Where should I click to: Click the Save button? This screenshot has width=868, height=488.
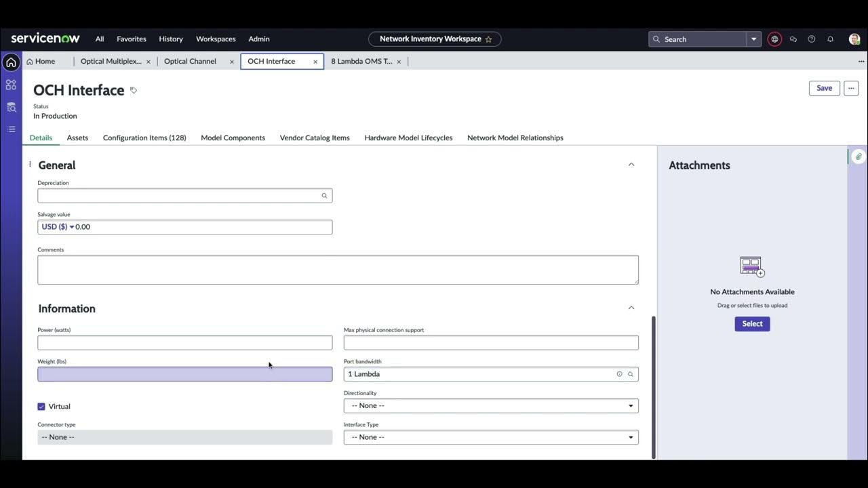pos(824,88)
